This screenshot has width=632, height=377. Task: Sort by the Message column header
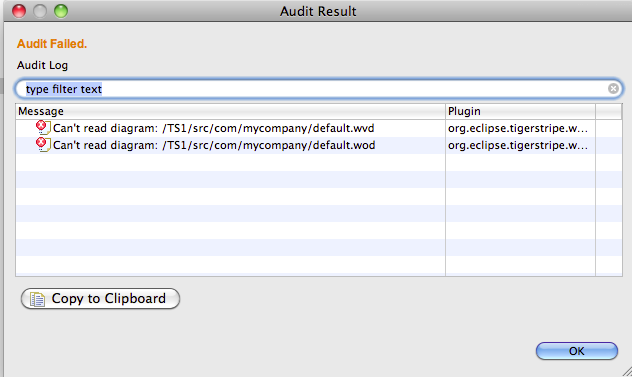231,111
